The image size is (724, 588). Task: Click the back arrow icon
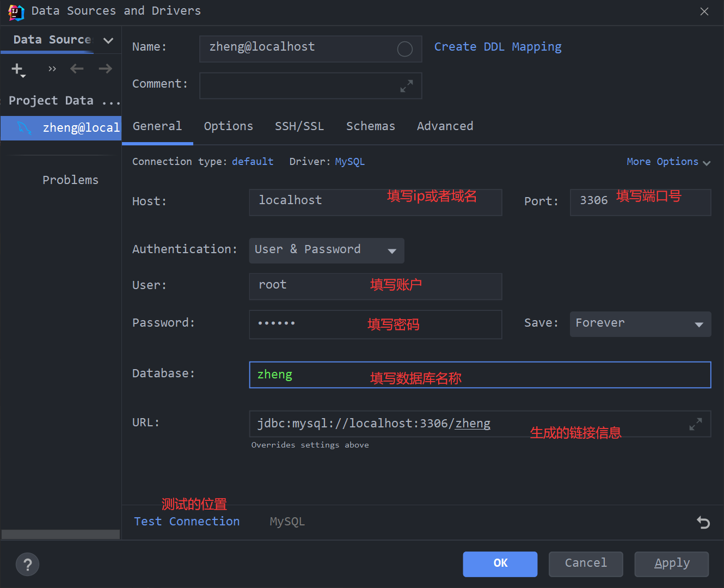77,69
